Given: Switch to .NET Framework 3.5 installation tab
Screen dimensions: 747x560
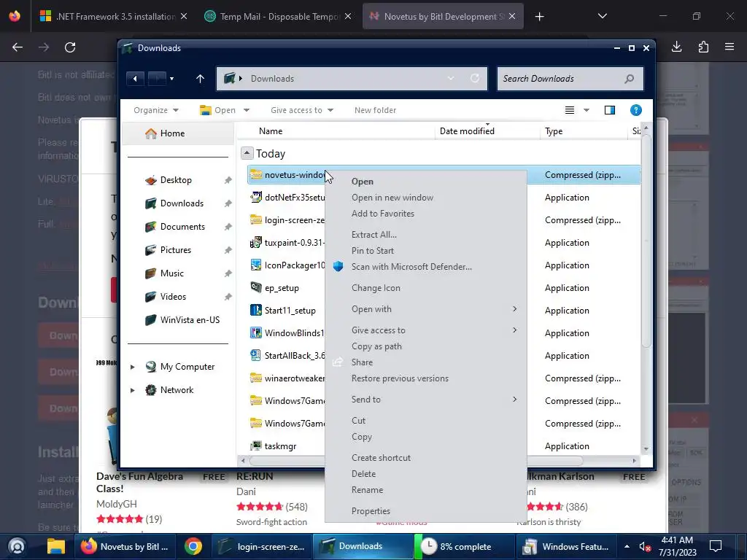Looking at the screenshot, I should coord(114,16).
